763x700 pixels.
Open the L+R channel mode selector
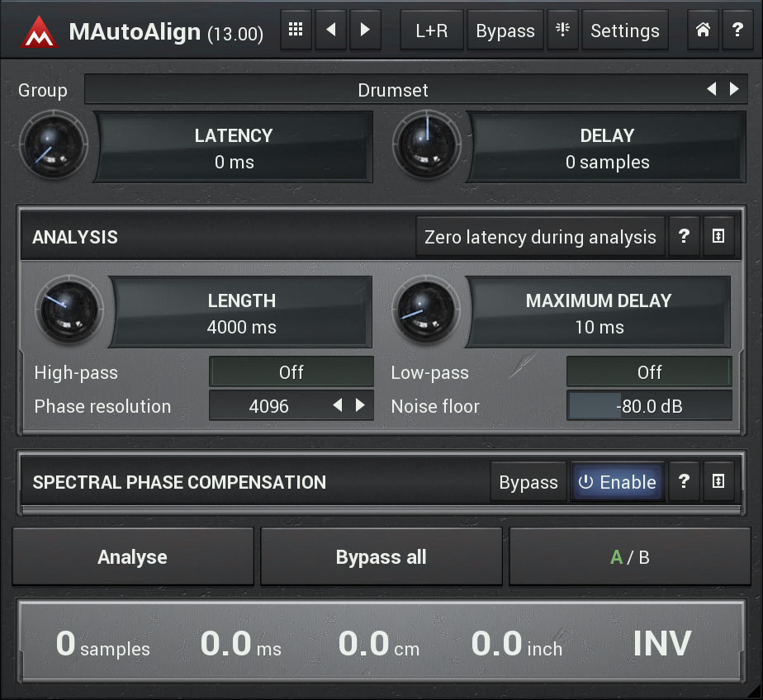(x=431, y=31)
